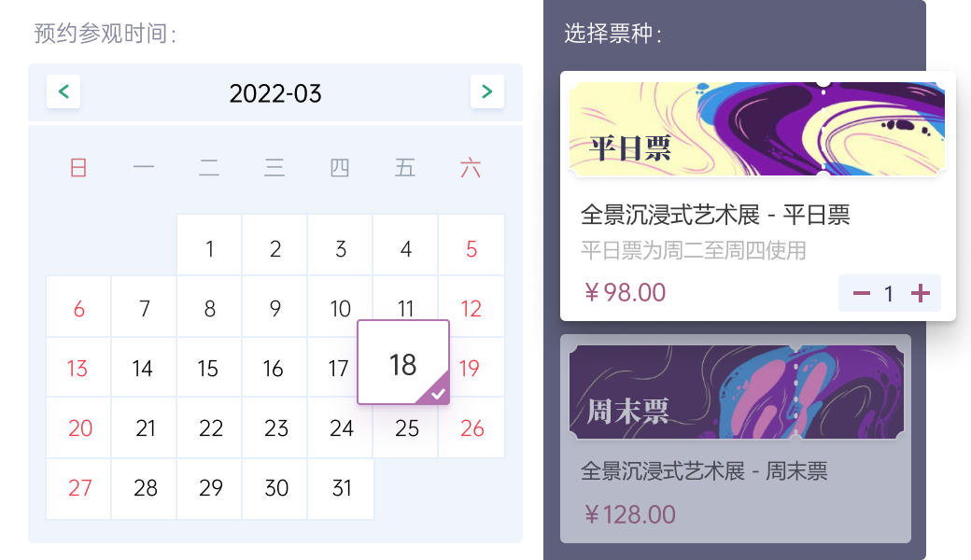Select the checked date 18
Image resolution: width=971 pixels, height=560 pixels.
[403, 363]
